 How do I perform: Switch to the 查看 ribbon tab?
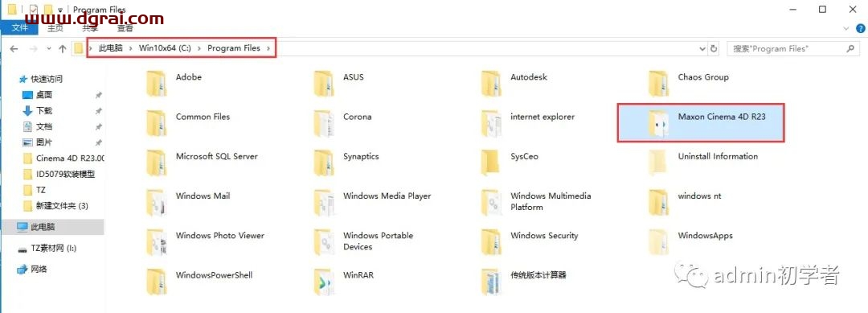coord(125,27)
